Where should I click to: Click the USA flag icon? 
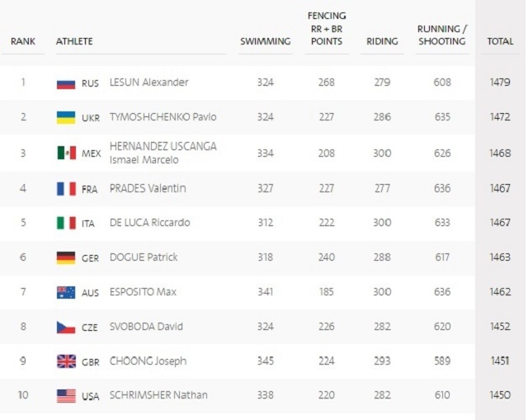point(66,396)
